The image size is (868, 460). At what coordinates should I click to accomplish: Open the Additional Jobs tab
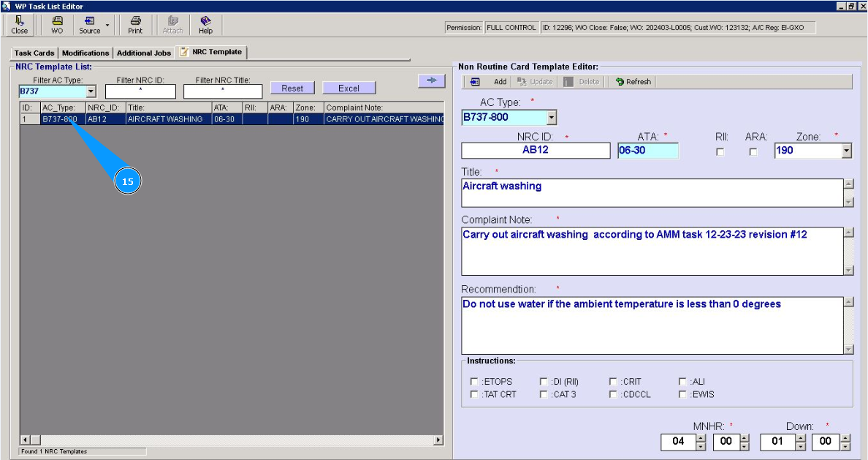pyautogui.click(x=144, y=53)
